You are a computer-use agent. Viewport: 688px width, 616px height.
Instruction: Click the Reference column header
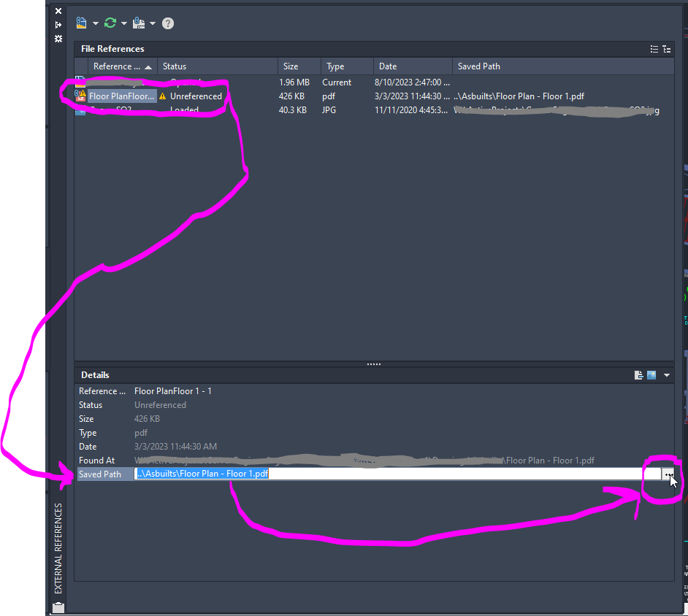coord(117,66)
